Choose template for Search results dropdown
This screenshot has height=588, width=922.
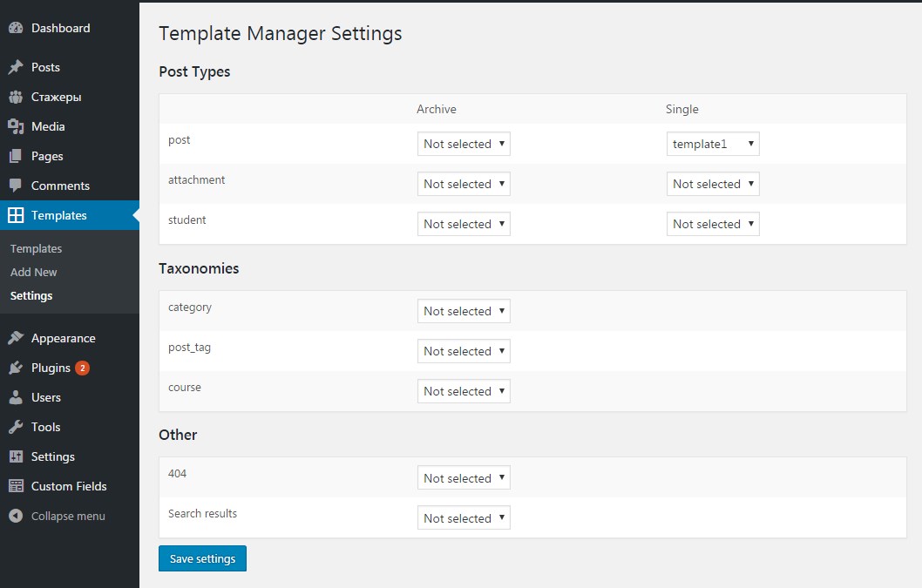click(x=464, y=518)
